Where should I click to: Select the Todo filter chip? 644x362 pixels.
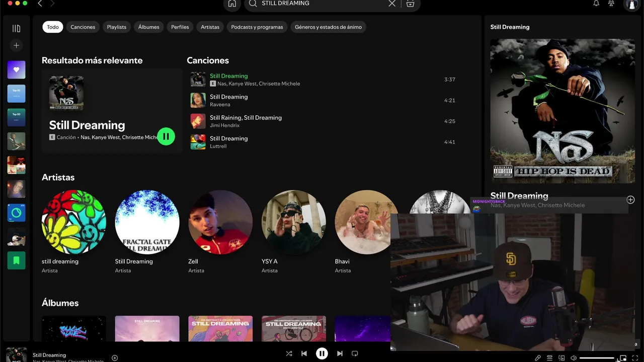(53, 27)
